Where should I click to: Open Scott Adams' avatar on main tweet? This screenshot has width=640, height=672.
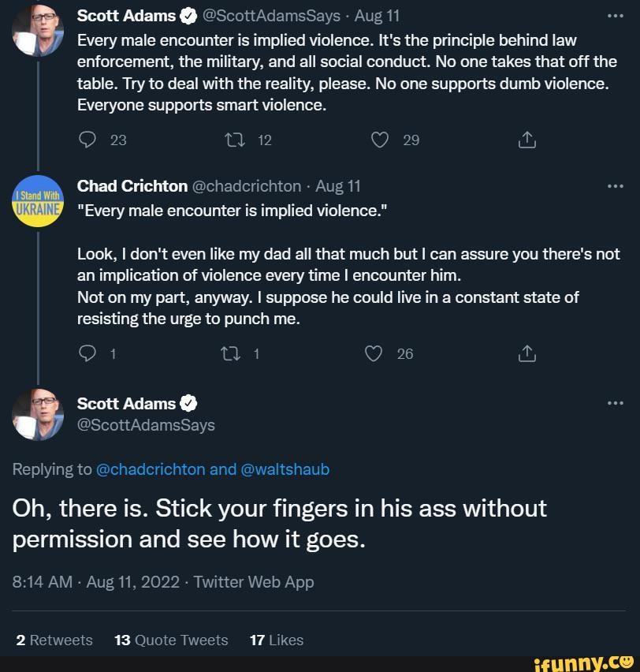[38, 414]
